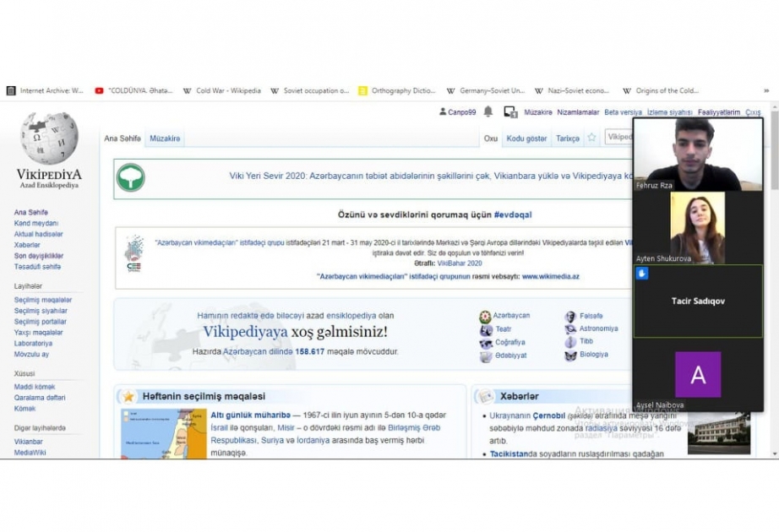This screenshot has height=532, width=779.
Task: Open Maddi kömək in the sidebar
Action: (35, 387)
